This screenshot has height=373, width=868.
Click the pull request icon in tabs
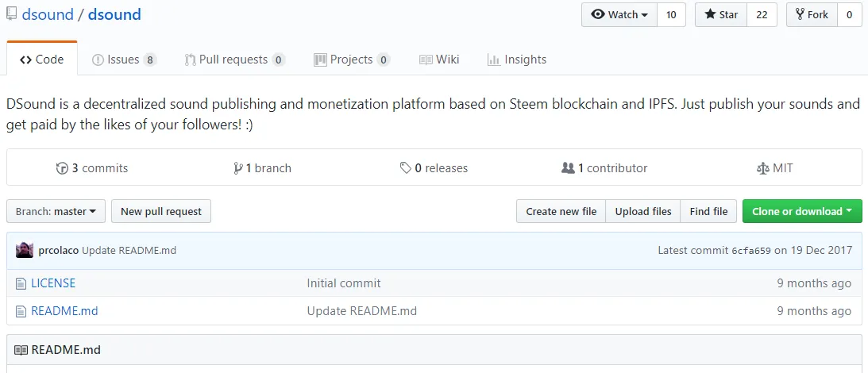pos(190,60)
